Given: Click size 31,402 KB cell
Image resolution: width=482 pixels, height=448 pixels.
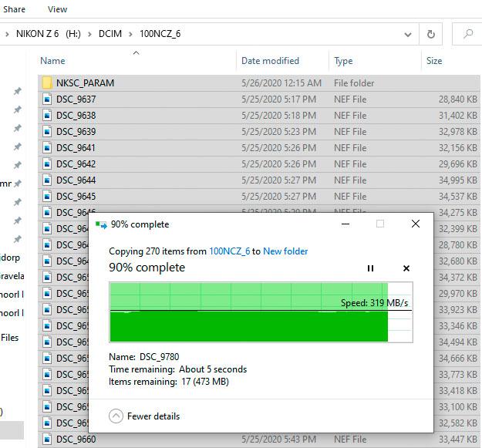Looking at the screenshot, I should (458, 115).
